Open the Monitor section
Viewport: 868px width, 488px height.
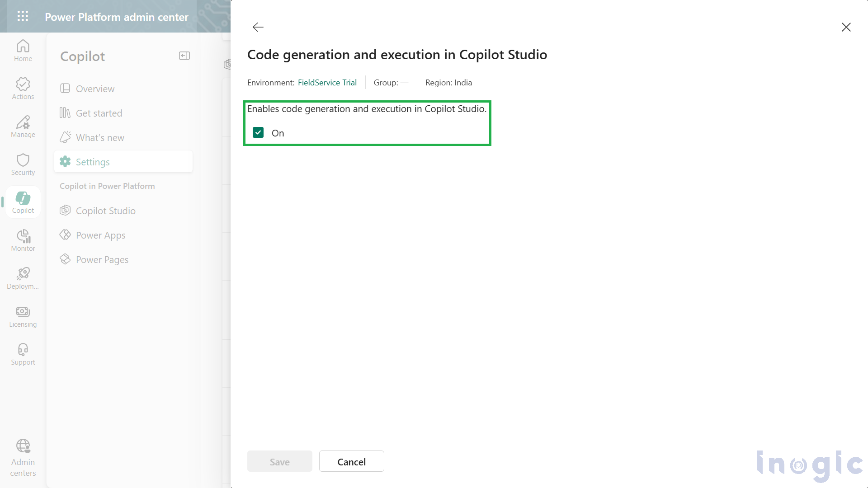click(23, 240)
